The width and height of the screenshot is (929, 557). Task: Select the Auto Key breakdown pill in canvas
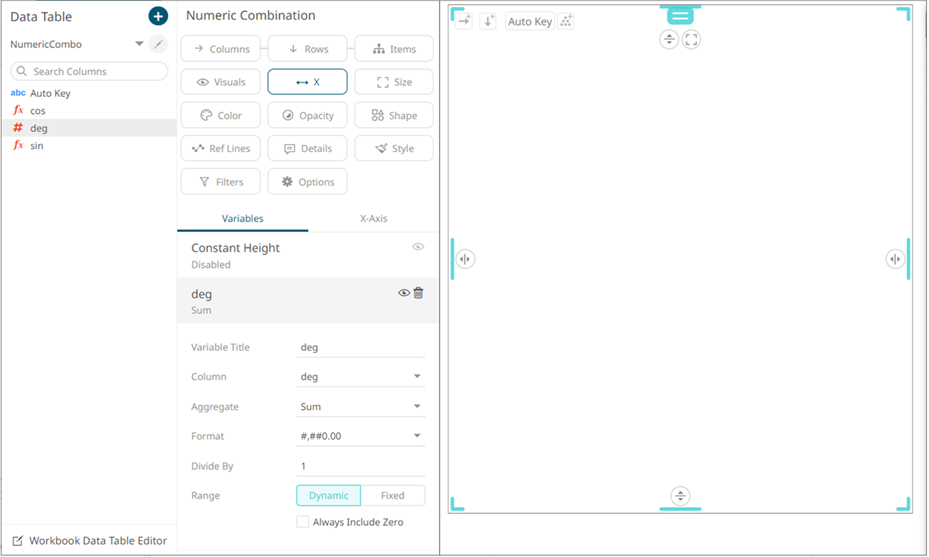point(530,21)
